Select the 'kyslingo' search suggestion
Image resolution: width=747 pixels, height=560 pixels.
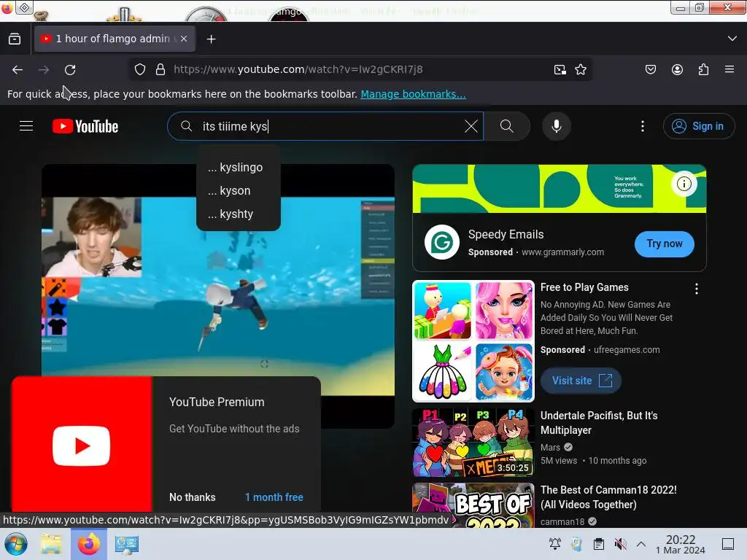point(239,167)
